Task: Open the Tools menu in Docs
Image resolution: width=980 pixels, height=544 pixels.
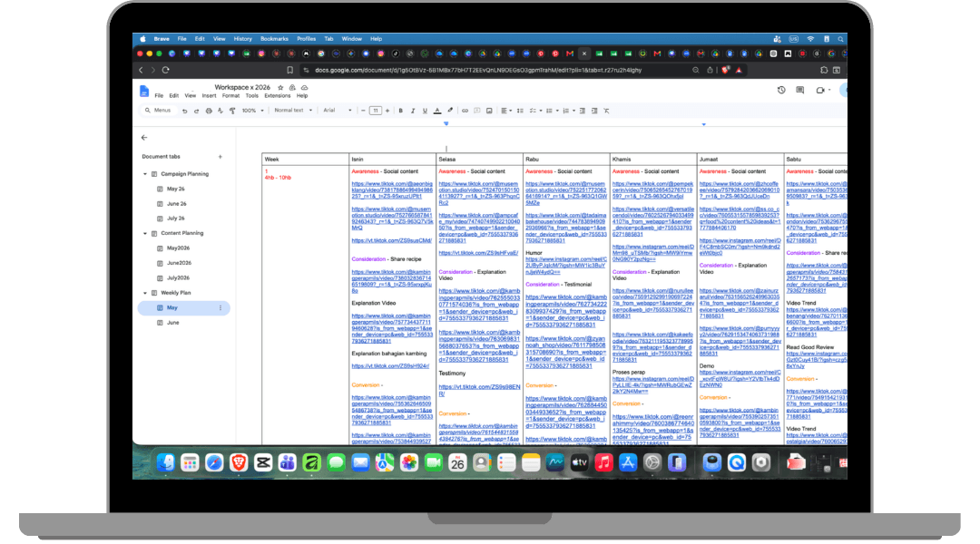Action: pyautogui.click(x=252, y=95)
